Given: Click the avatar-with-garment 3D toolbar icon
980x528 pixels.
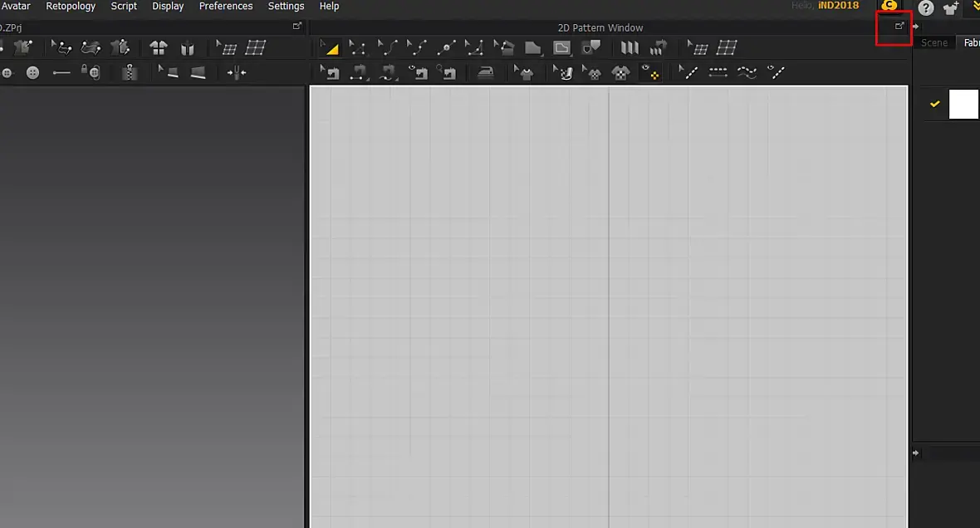Looking at the screenshot, I should click(x=120, y=47).
